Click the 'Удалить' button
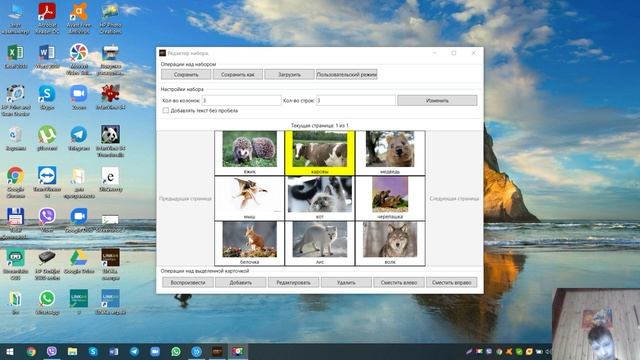This screenshot has height=360, width=640. (346, 282)
